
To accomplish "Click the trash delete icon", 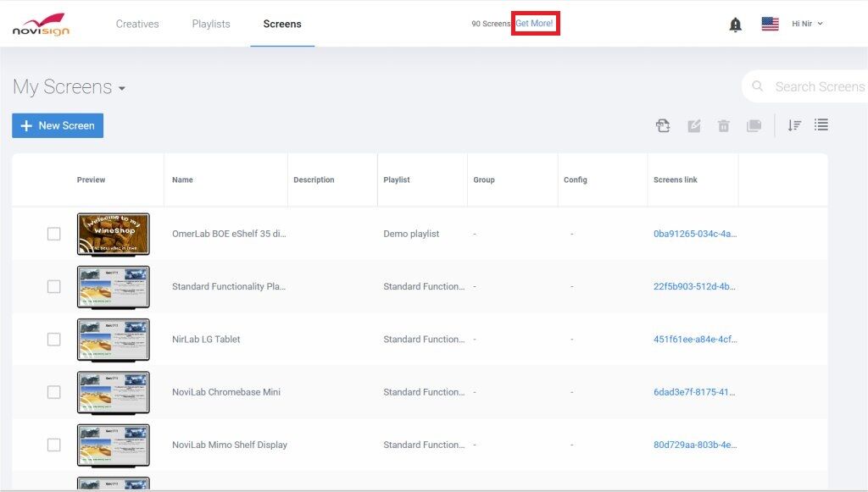I will [724, 125].
